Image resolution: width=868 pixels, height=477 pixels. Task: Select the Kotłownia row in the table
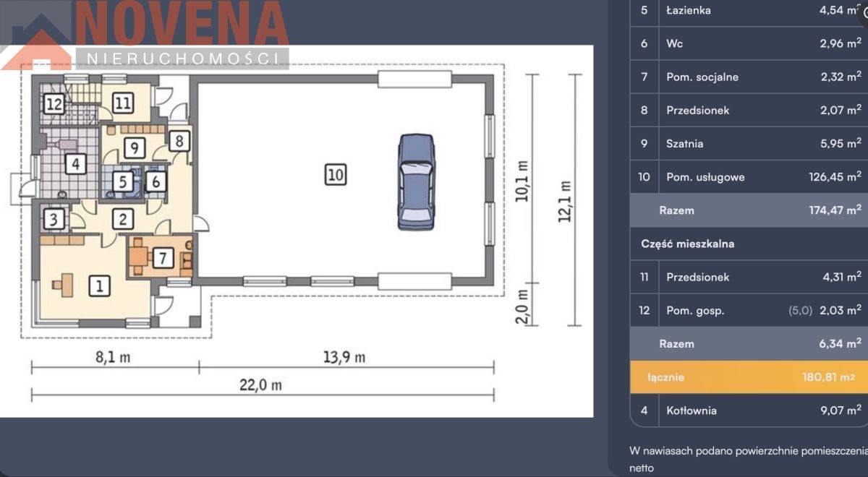click(x=749, y=411)
